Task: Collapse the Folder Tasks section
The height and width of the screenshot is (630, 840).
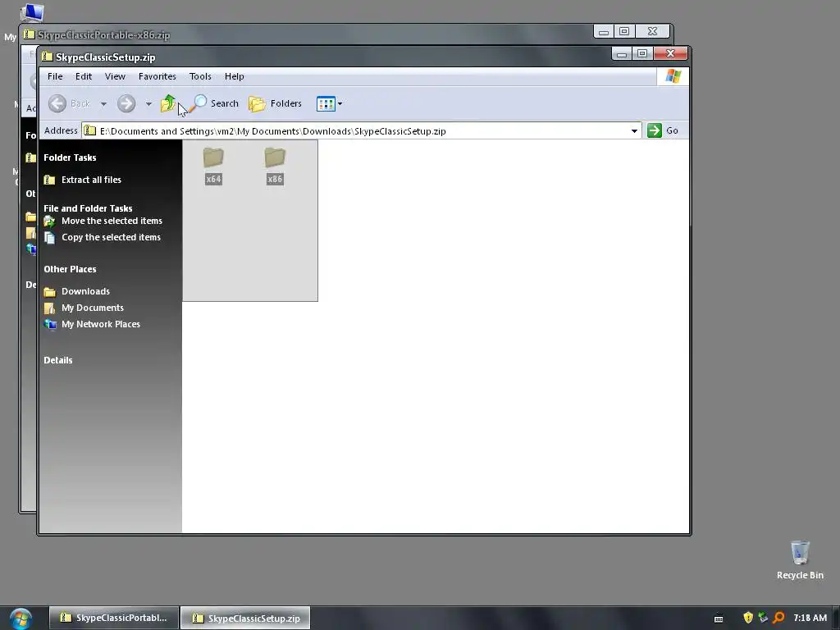Action: tap(70, 157)
